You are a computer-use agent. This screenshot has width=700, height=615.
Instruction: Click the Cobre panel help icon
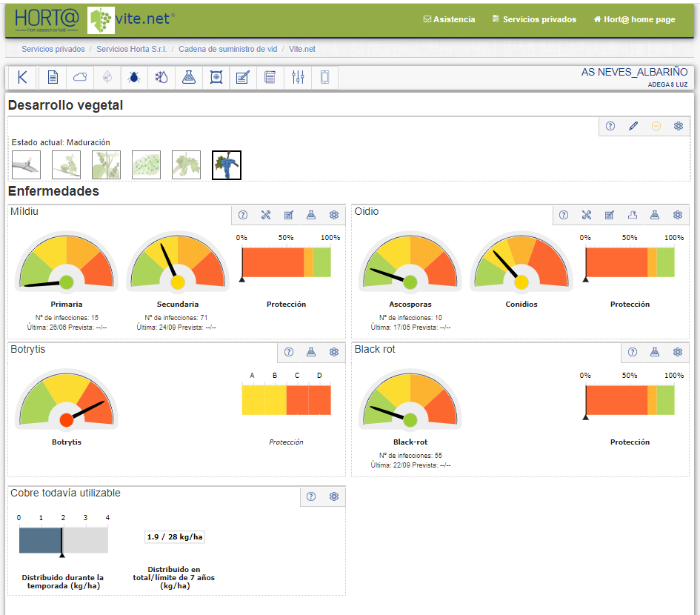pos(311,496)
